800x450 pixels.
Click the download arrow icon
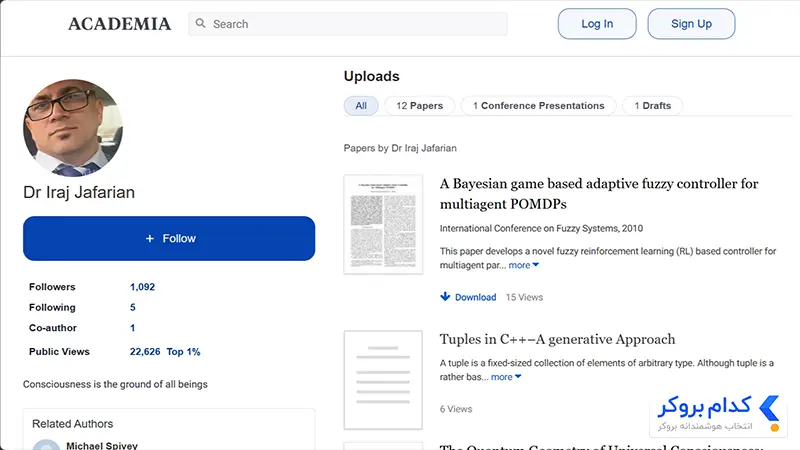click(x=445, y=296)
